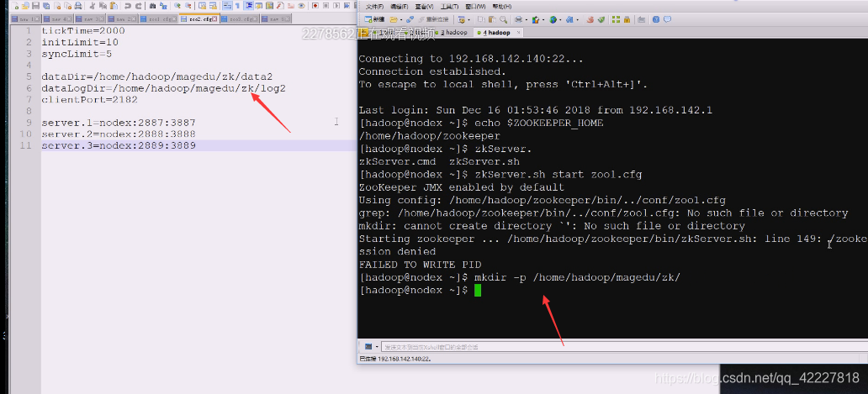Image resolution: width=868 pixels, height=394 pixels.
Task: Click the green grid fullscreen icon in Xshell
Action: click(x=617, y=19)
